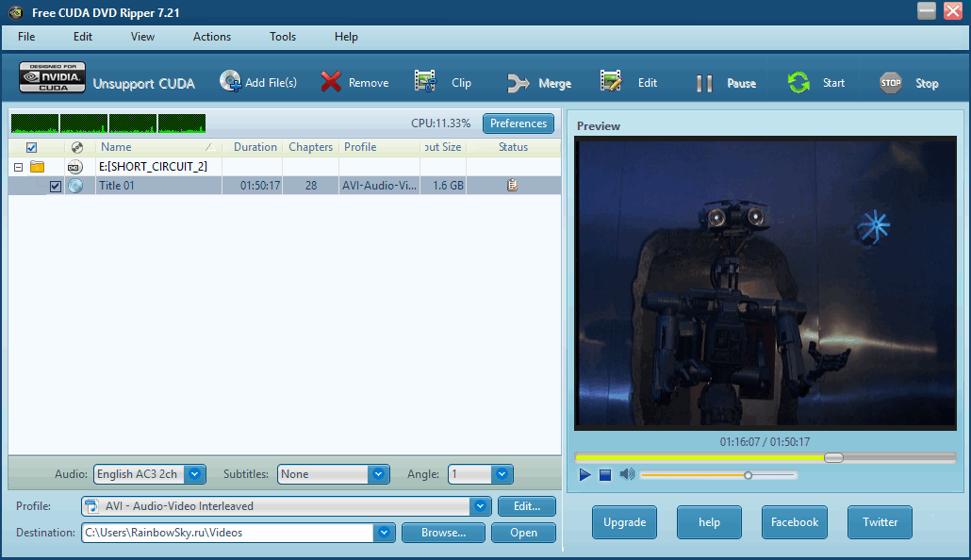Click the CPU usage graph
The image size is (971, 560).
[x=108, y=124]
